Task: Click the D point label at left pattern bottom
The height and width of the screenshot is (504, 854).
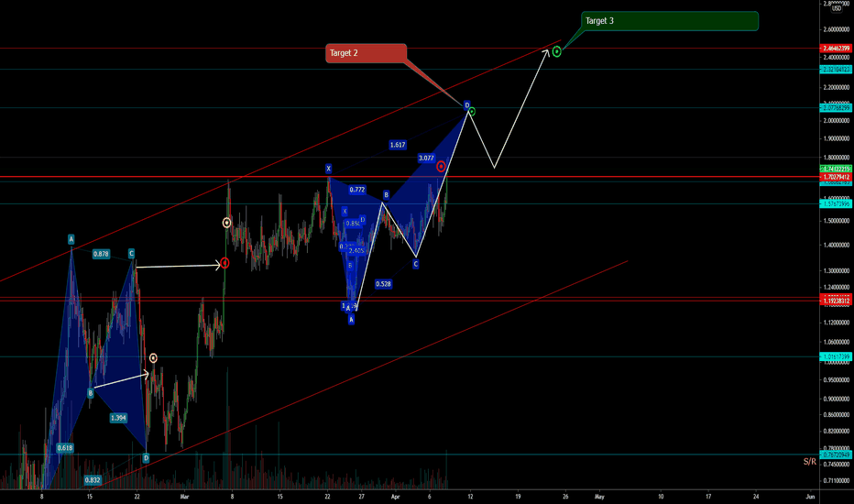Action: tap(146, 458)
